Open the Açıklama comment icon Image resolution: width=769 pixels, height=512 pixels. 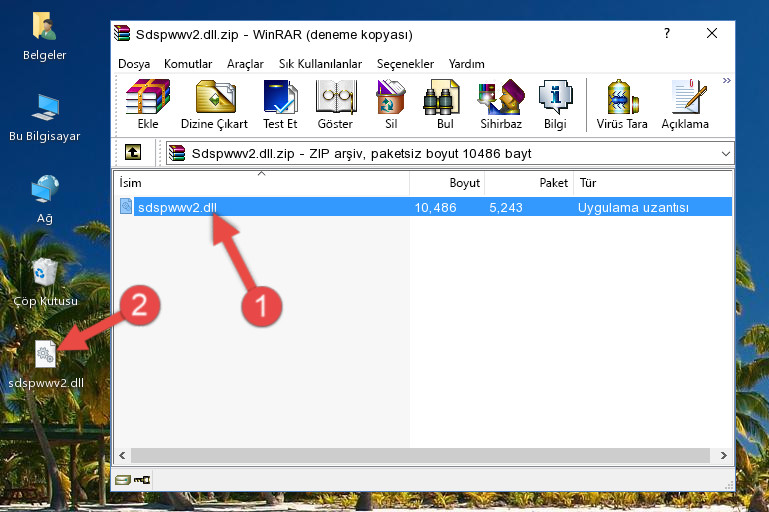click(x=685, y=104)
